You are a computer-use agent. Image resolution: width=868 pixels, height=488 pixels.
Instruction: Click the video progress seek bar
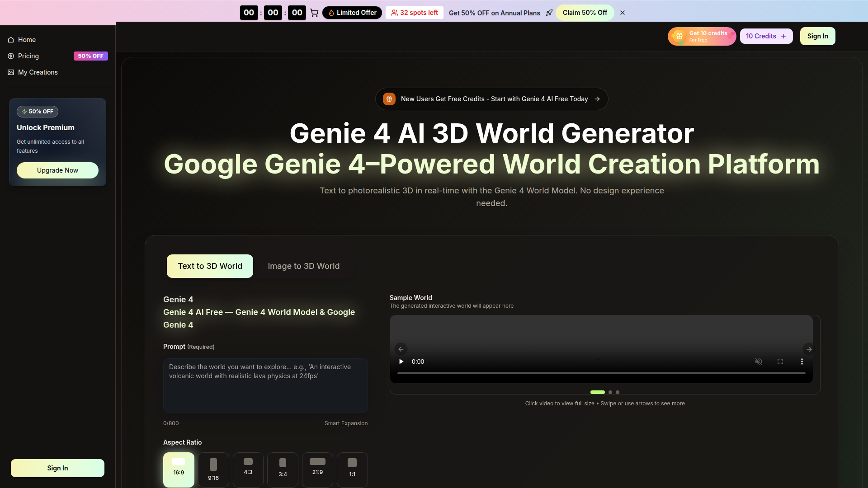coord(601,373)
